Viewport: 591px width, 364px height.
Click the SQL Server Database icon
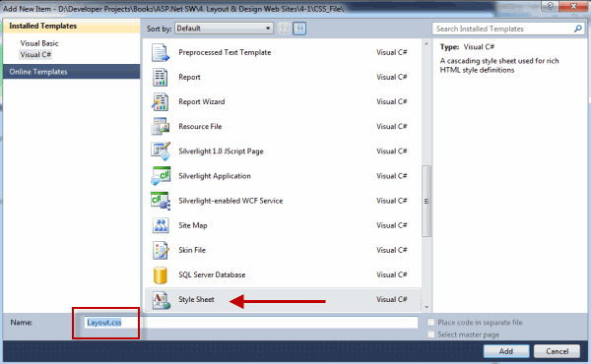click(161, 275)
